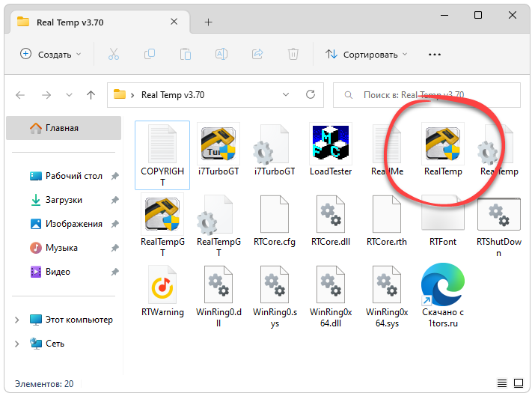Expand the Сеть tree node
This screenshot has height=396, width=532.
[x=16, y=344]
